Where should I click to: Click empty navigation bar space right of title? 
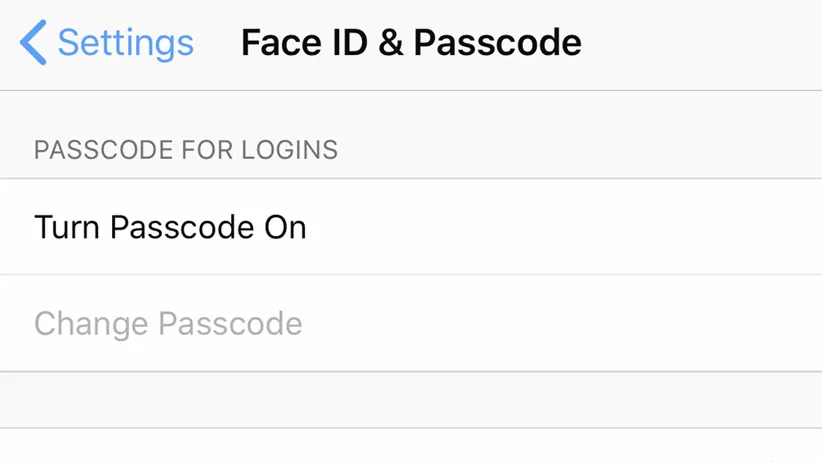[700, 44]
